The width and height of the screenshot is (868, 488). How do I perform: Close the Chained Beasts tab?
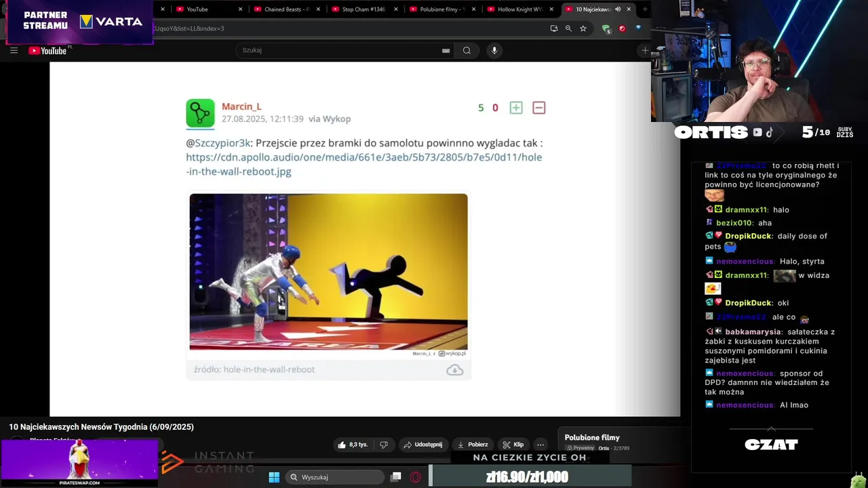click(318, 9)
